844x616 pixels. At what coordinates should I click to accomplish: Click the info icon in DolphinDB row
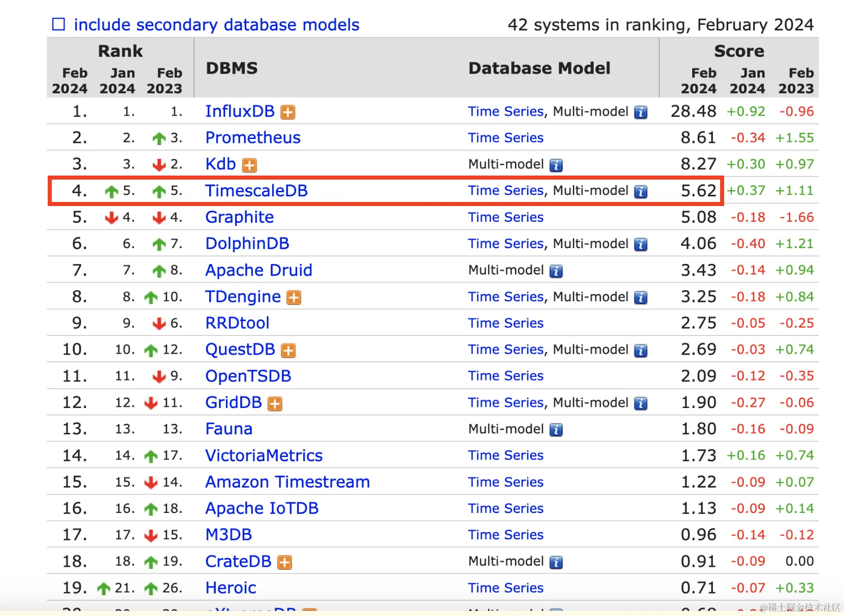click(641, 245)
